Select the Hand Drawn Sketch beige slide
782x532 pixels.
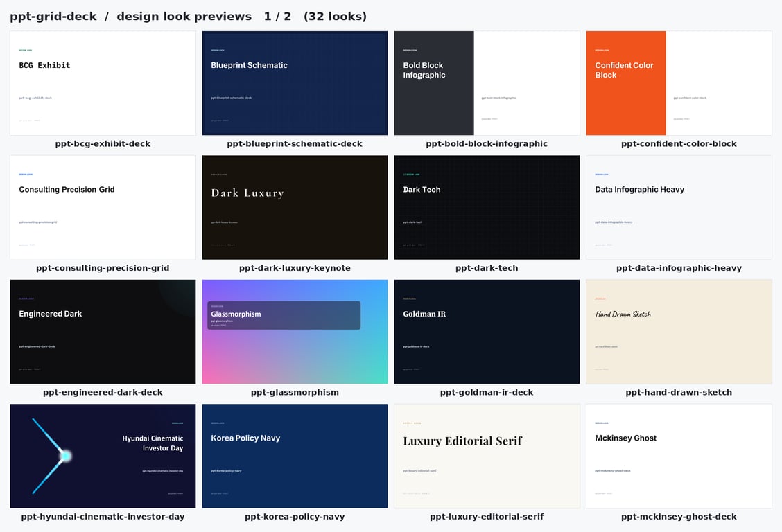coord(679,332)
